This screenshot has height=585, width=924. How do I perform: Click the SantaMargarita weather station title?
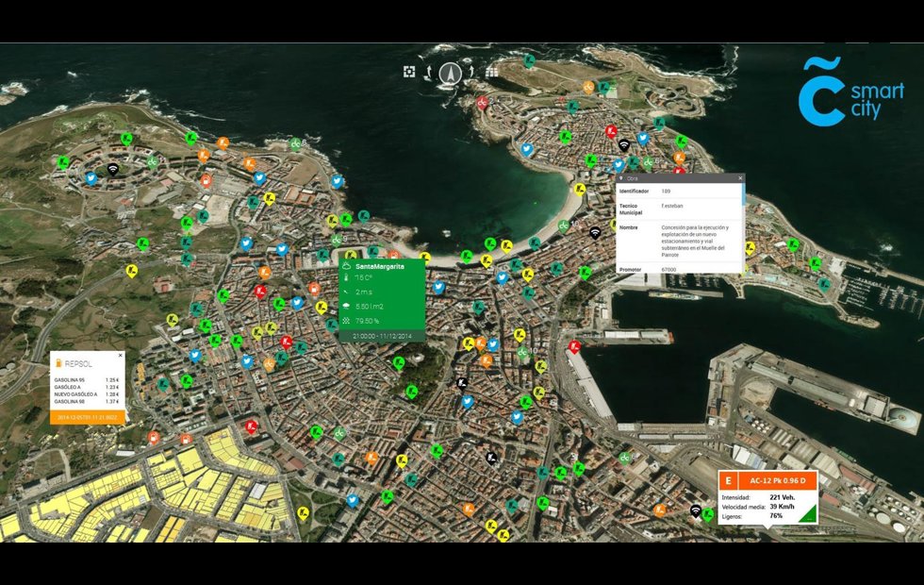pyautogui.click(x=379, y=268)
